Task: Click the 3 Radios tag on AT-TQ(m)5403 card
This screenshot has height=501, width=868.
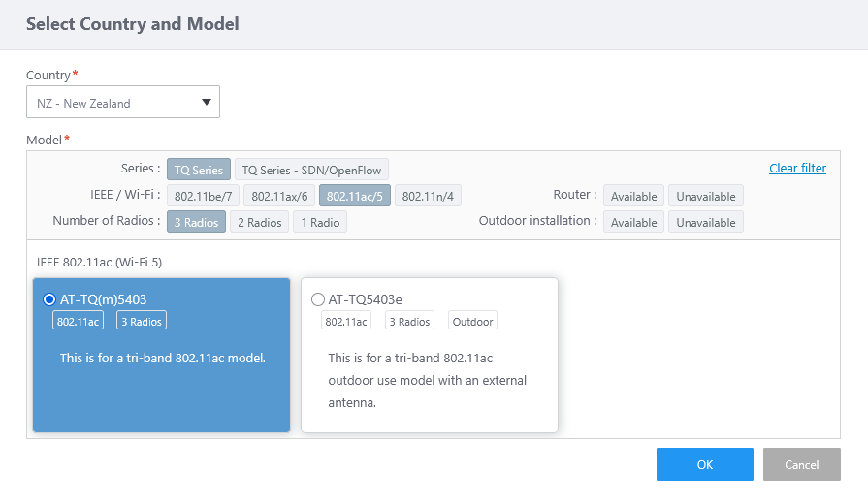Action: pos(142,321)
